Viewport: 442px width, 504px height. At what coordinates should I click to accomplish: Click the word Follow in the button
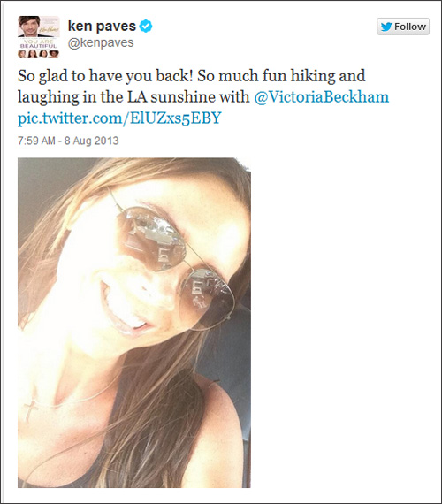pos(410,27)
